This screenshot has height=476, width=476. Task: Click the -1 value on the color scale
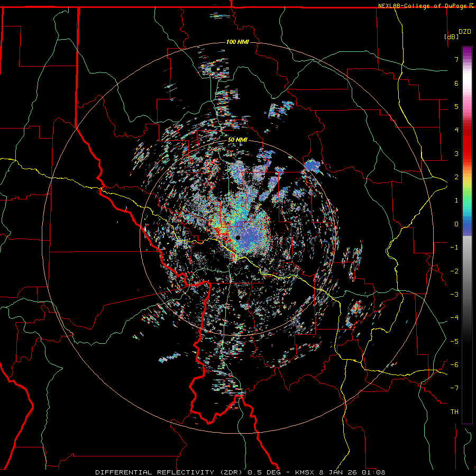tap(454, 248)
